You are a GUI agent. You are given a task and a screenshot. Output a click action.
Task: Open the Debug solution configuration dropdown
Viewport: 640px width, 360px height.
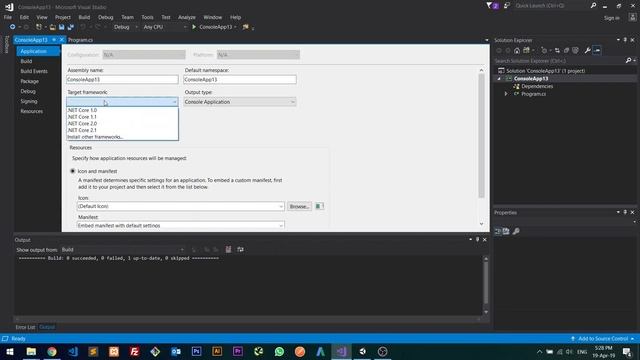click(x=125, y=27)
